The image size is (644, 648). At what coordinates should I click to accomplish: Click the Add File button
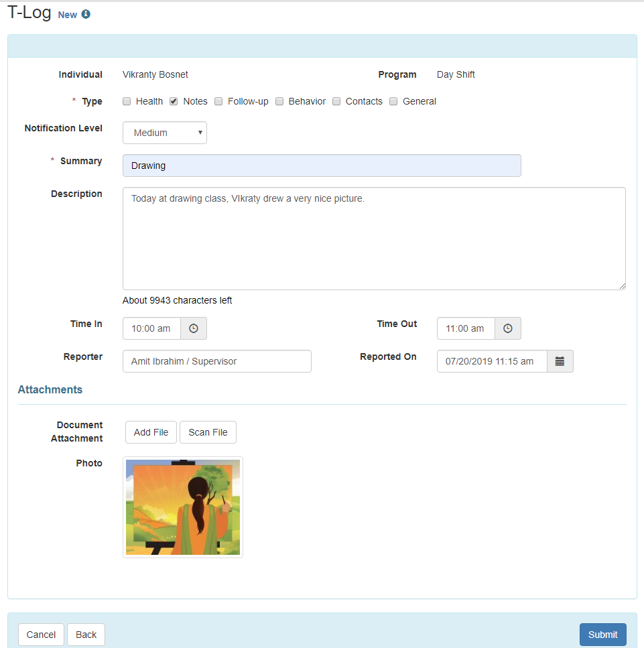151,432
